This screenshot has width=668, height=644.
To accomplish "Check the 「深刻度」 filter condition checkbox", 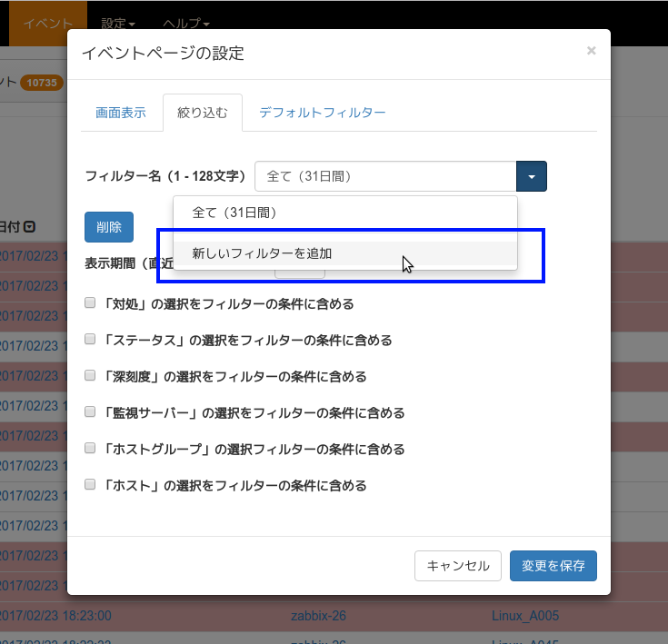I will click(x=90, y=376).
